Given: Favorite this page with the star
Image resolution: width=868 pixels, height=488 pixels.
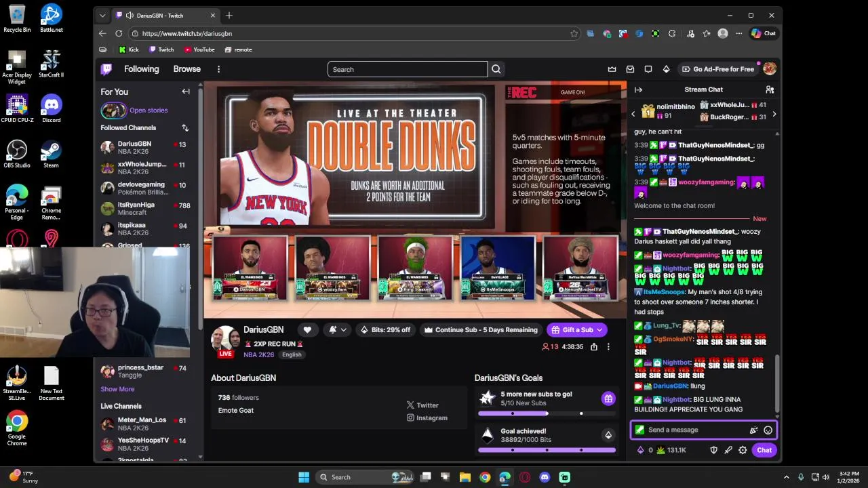Looking at the screenshot, I should pos(574,33).
